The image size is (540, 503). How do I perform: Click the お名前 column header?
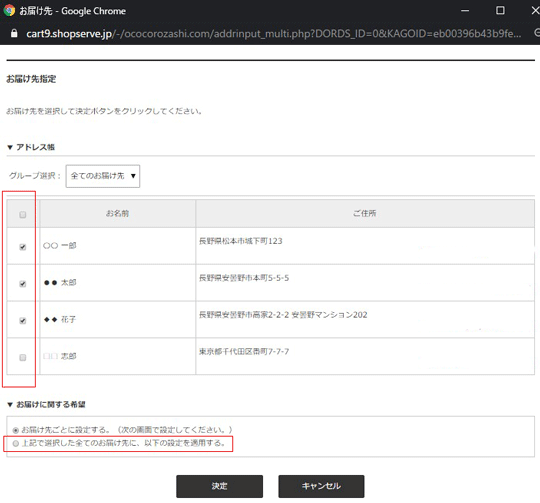pyautogui.click(x=117, y=213)
